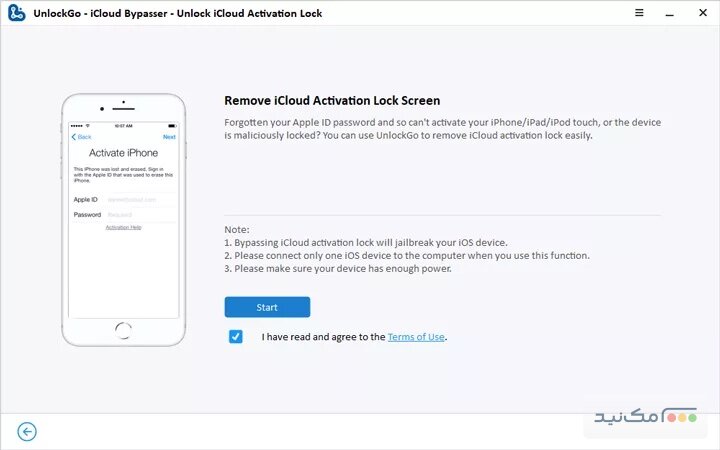Viewport: 720px width, 450px height.
Task: Click note 3 about enough device power
Action: click(338, 269)
